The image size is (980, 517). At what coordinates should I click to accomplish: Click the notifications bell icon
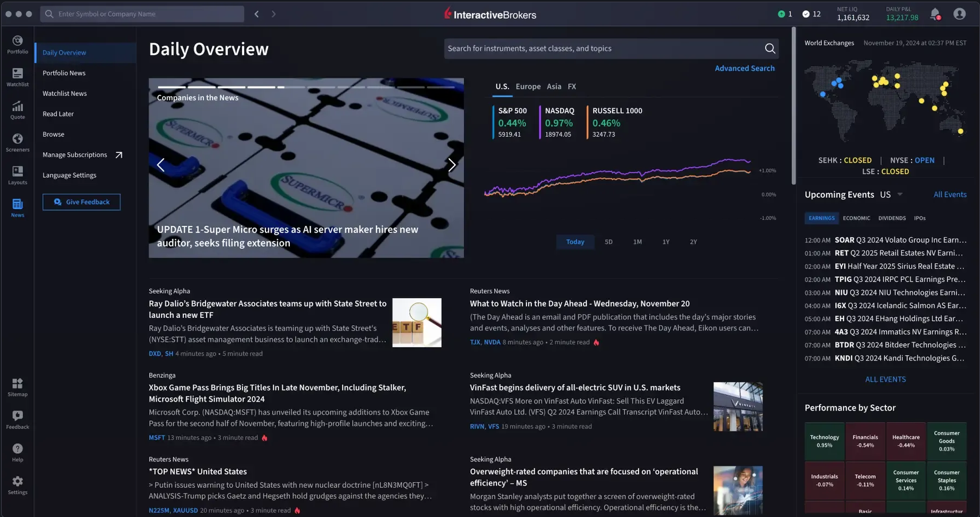pos(935,14)
